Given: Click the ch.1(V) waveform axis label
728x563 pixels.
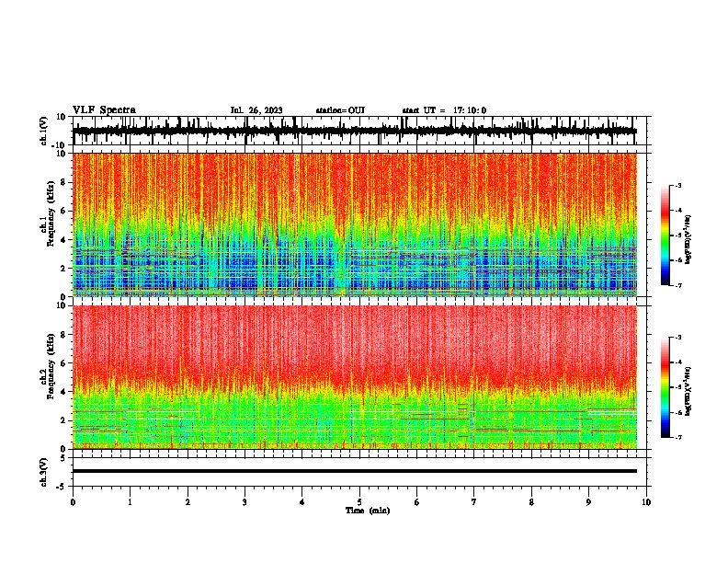Looking at the screenshot, I should [44, 131].
